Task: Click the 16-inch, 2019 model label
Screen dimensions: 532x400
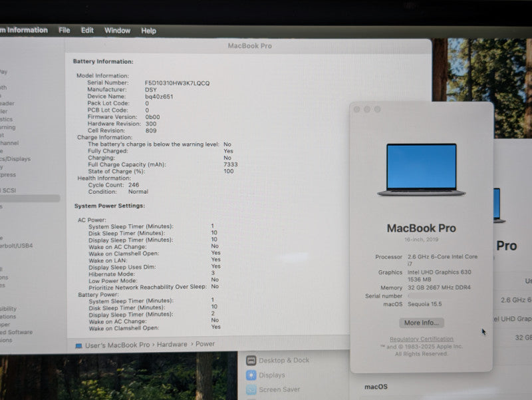Action: pyautogui.click(x=421, y=240)
